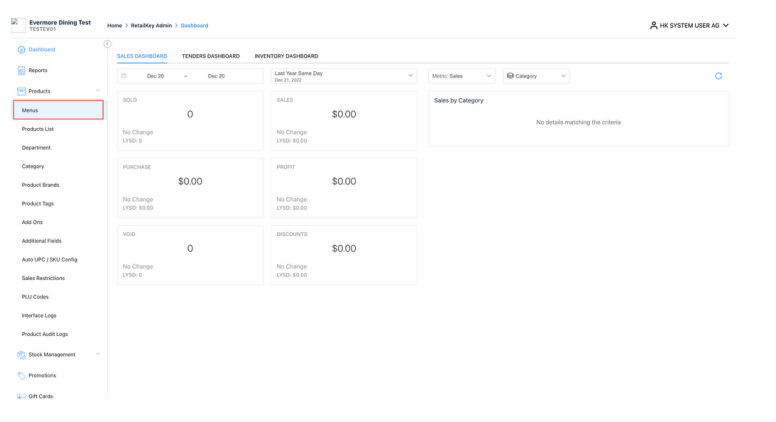Collapse the sidebar with the arrow icon
776x422 pixels.
[107, 44]
